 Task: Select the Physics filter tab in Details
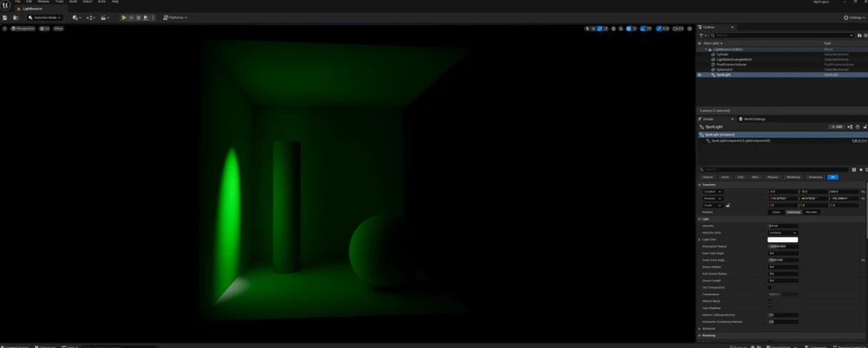click(772, 177)
